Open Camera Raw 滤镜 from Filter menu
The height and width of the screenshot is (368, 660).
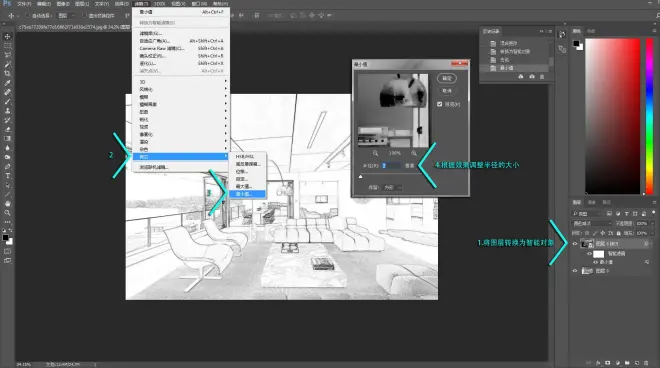pos(181,48)
